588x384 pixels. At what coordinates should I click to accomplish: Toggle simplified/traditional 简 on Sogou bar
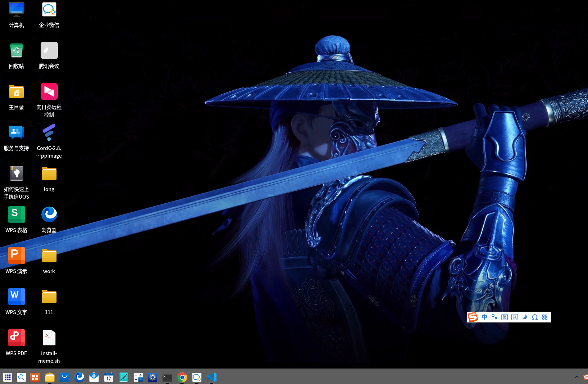point(505,317)
